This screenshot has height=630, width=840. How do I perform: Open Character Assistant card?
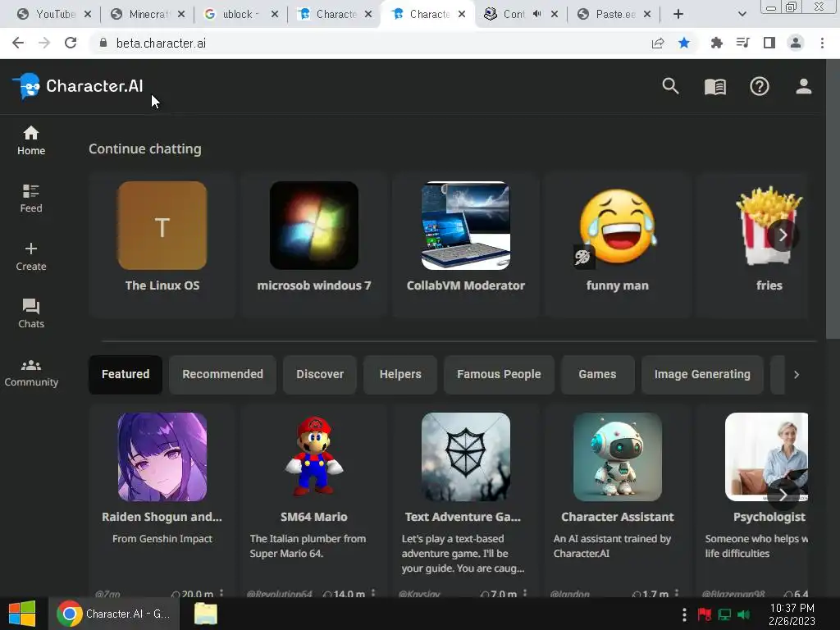coord(617,501)
